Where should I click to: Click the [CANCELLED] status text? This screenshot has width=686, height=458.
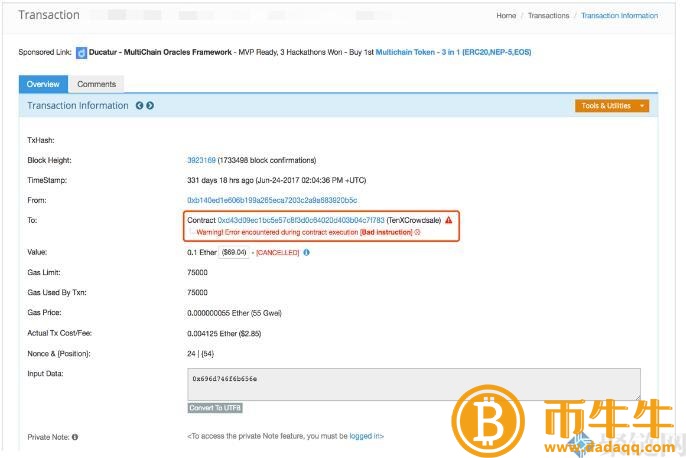[x=277, y=252]
